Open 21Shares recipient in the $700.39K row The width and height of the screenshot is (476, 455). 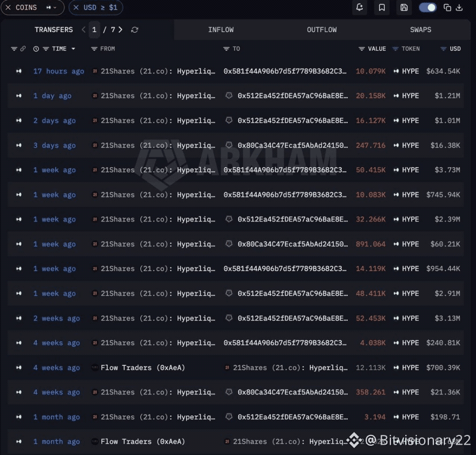pos(290,368)
